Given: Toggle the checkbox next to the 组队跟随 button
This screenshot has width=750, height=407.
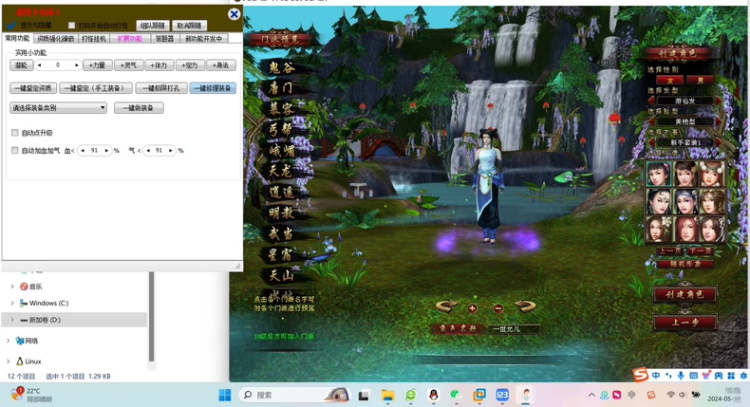Looking at the screenshot, I should pos(71,25).
